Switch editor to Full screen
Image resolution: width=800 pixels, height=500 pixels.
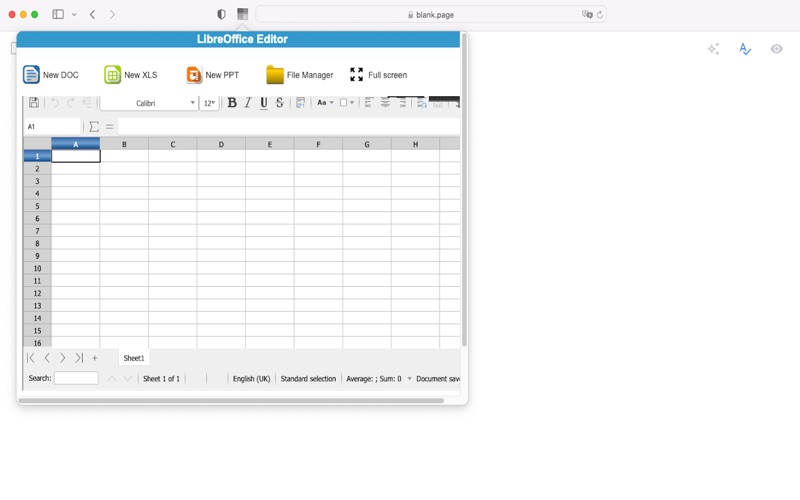(x=379, y=75)
